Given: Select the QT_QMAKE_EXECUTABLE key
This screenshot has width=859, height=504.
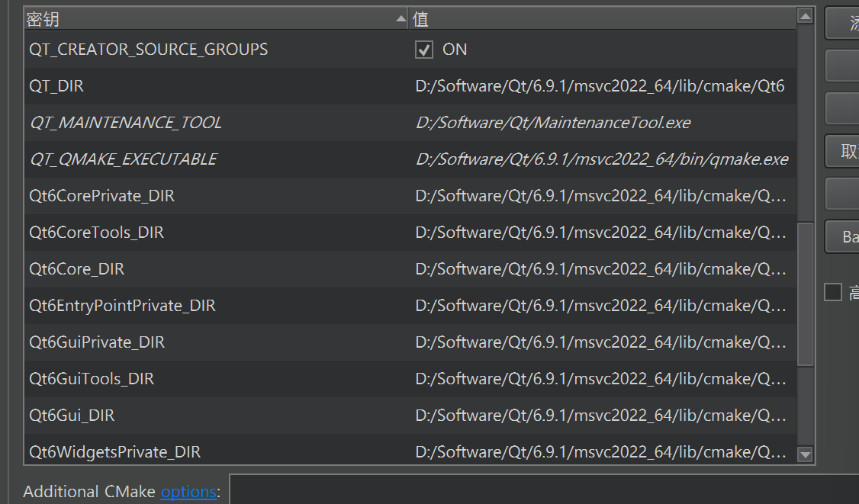Looking at the screenshot, I should click(124, 159).
